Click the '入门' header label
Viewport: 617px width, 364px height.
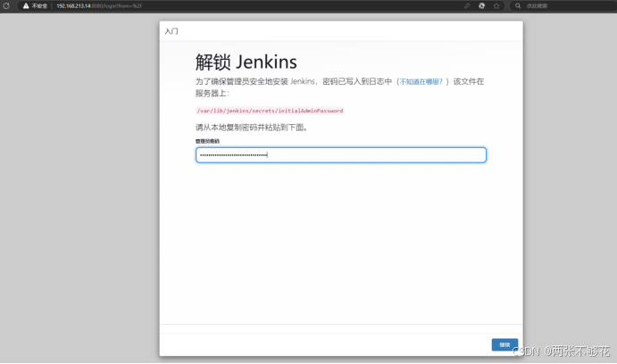click(171, 31)
